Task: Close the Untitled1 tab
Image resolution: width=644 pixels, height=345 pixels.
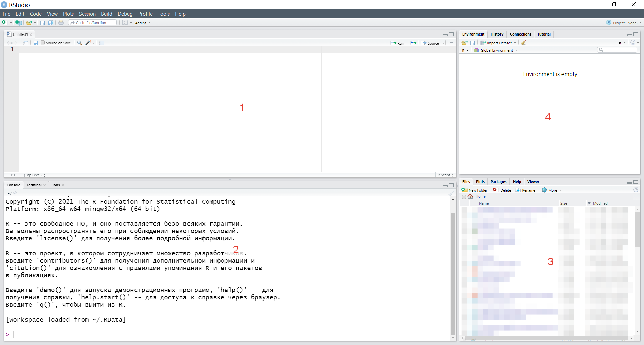Action: click(x=31, y=34)
